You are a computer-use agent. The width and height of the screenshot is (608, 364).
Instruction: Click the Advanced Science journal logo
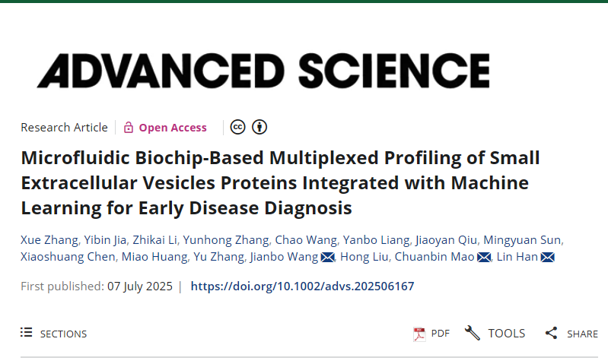[x=263, y=71]
